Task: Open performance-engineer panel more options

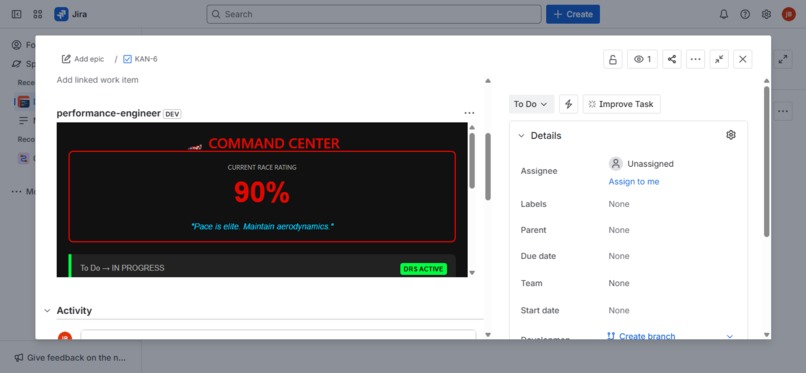Action: pyautogui.click(x=469, y=113)
